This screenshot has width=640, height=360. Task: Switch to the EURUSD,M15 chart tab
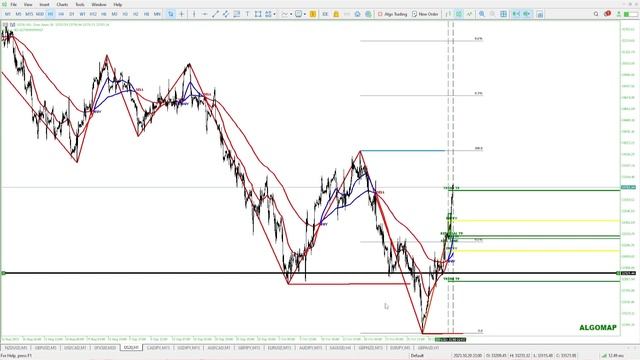pyautogui.click(x=279, y=348)
